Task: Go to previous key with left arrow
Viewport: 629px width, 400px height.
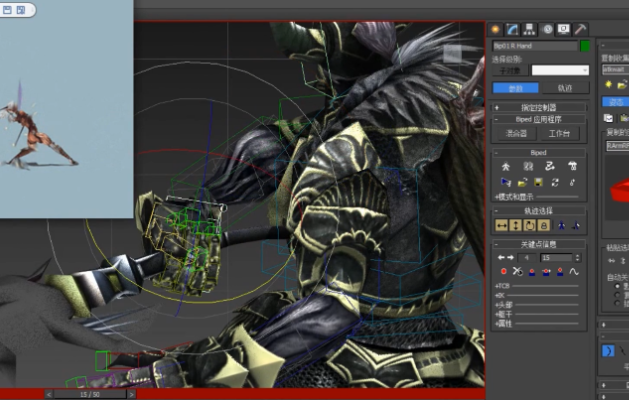Action: [501, 258]
